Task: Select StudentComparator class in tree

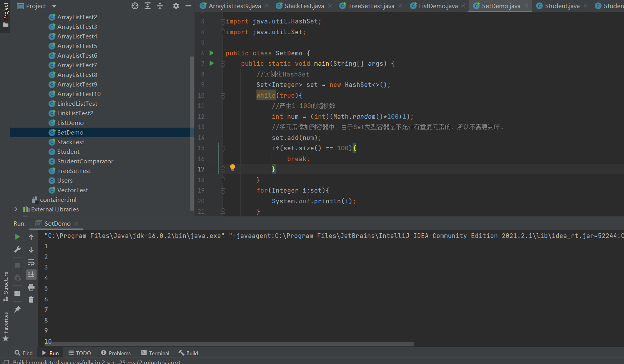Action: click(85, 161)
